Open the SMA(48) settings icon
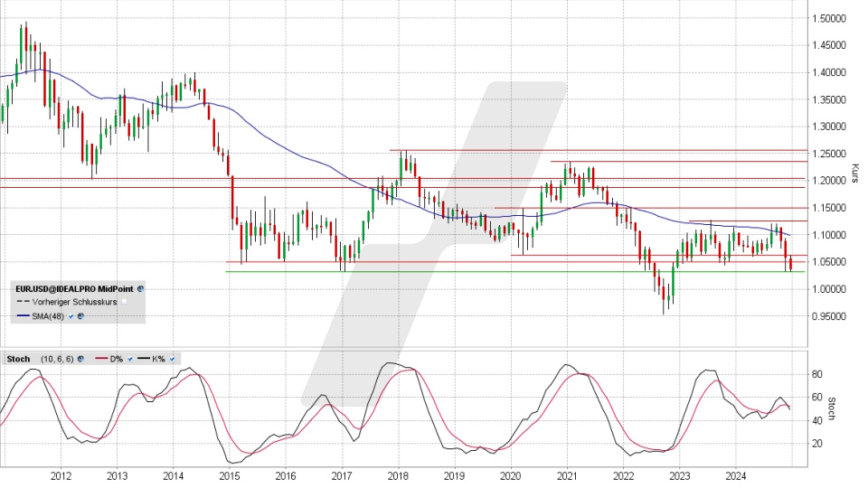This screenshot has height=488, width=868. pos(80,316)
